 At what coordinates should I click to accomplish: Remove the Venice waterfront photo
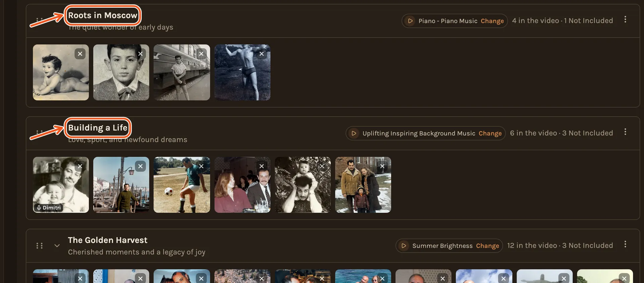click(x=141, y=166)
